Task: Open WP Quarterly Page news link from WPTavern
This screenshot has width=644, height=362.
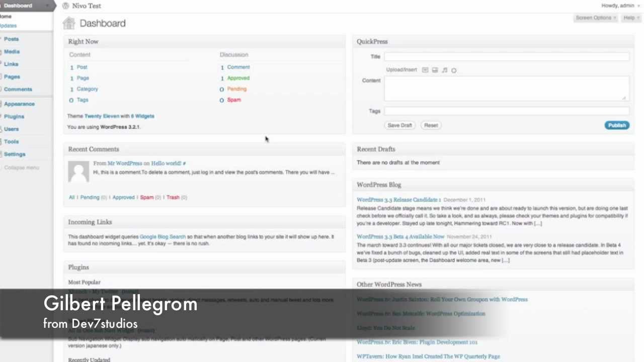Action: tap(428, 356)
